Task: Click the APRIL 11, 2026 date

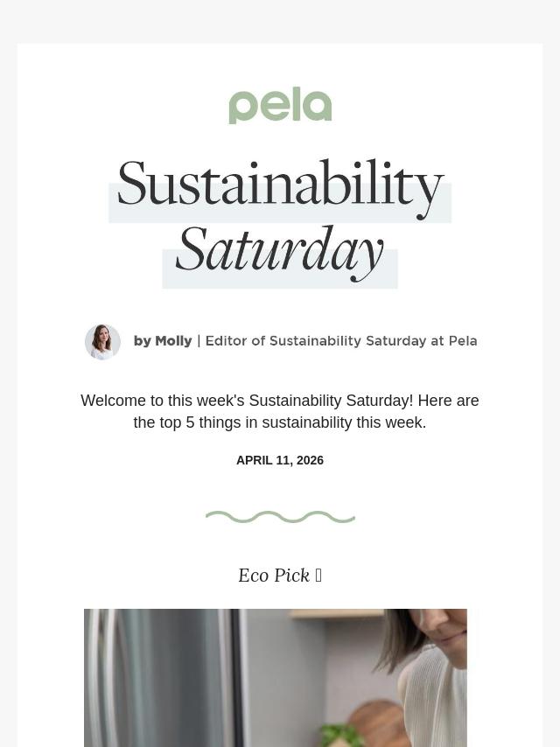Action: 280,460
